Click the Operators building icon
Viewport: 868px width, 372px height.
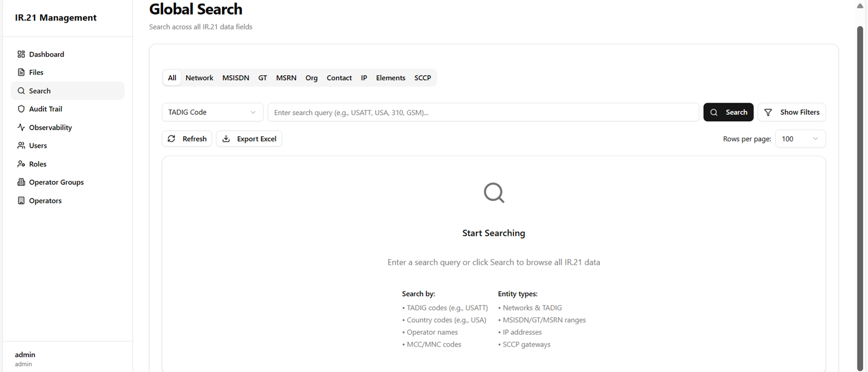21,201
